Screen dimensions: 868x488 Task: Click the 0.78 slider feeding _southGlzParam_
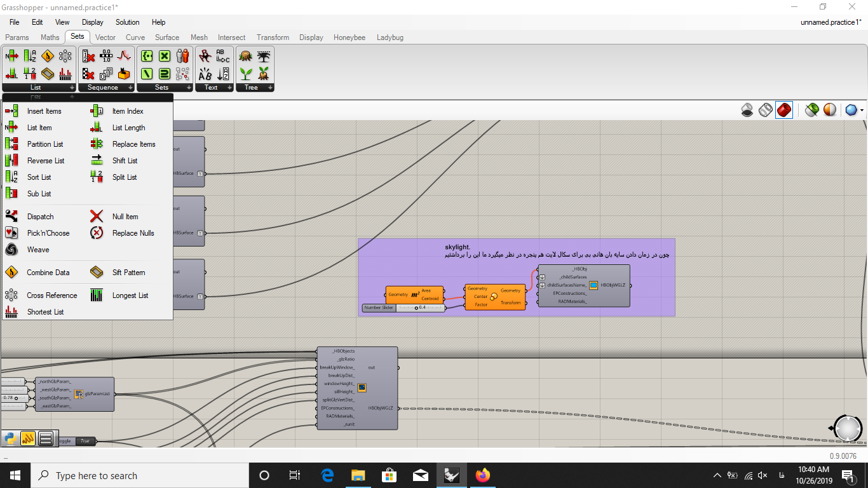click(x=13, y=397)
